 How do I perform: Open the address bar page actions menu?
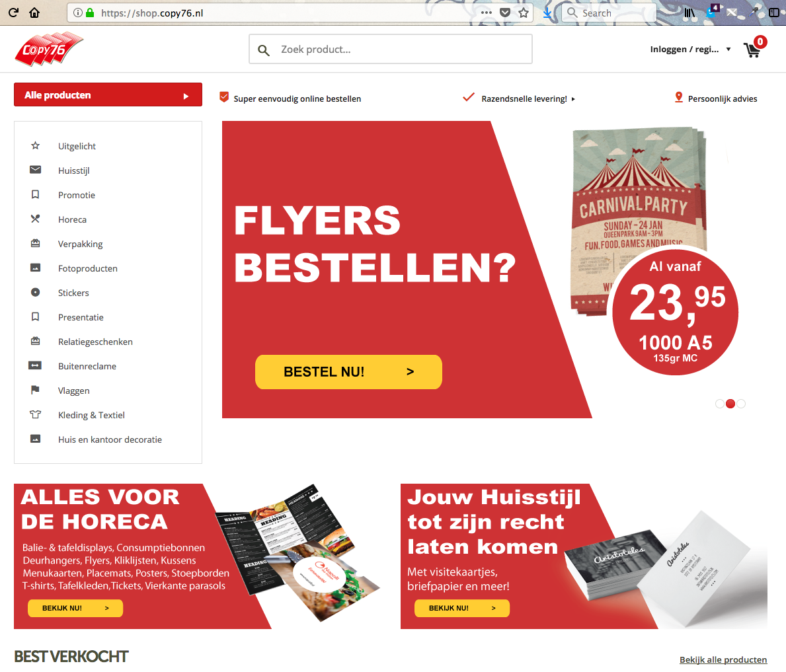pos(487,13)
